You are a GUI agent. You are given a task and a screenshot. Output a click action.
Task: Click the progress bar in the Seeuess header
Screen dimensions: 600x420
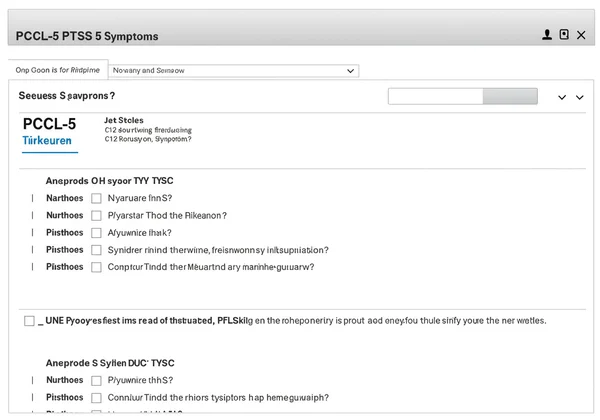click(462, 97)
